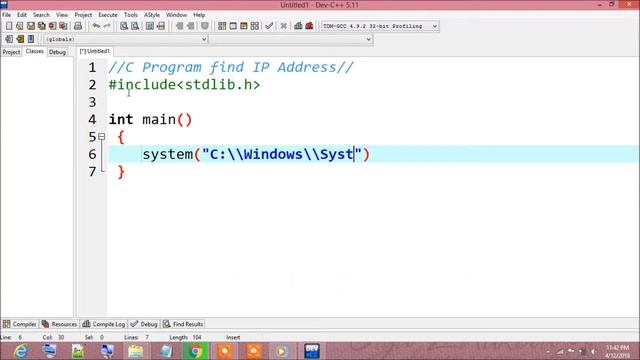
Task: Open the (globals) scope dropdown
Action: 126,39
